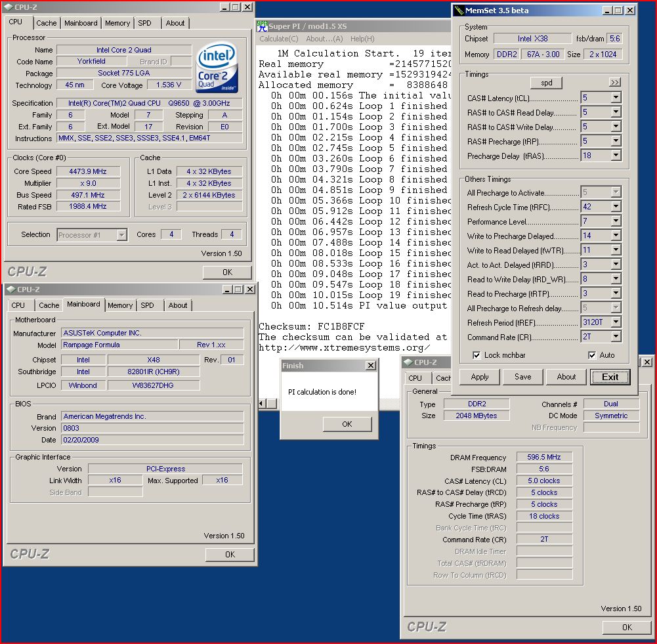657x644 pixels.
Task: Switch to Memory tab in top CPU-Z
Action: coord(117,23)
